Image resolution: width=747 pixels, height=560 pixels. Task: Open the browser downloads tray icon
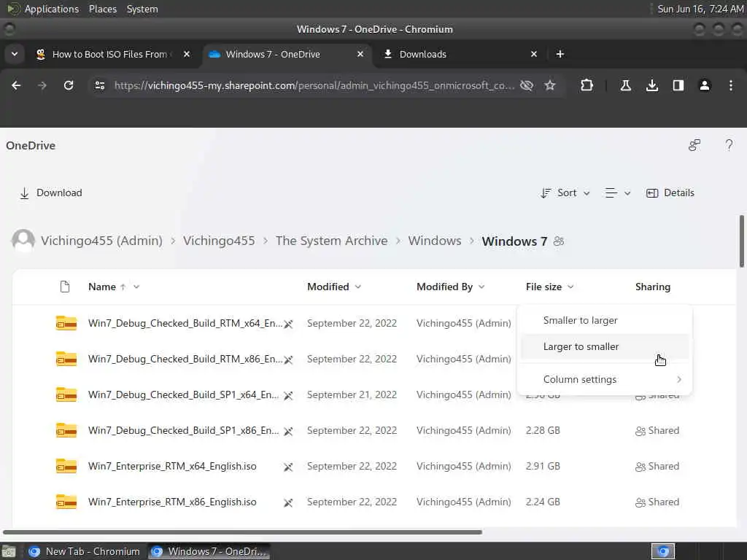point(652,85)
